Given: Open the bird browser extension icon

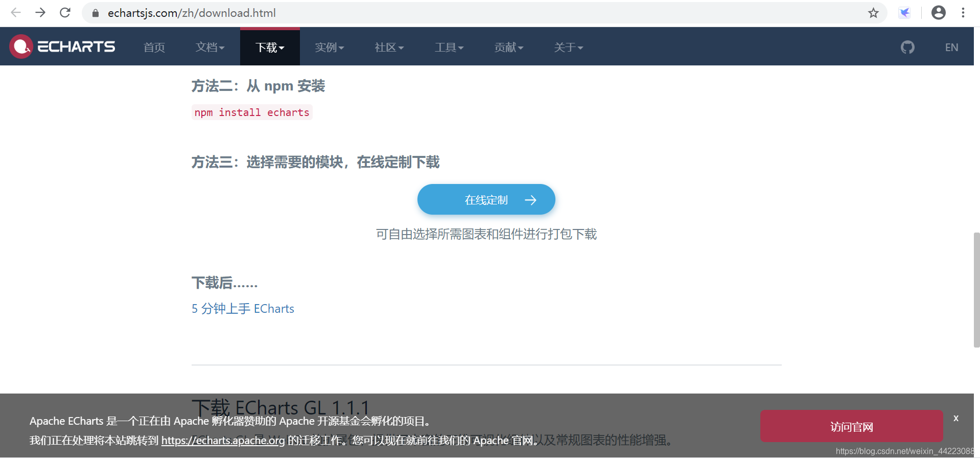Looking at the screenshot, I should tap(905, 13).
